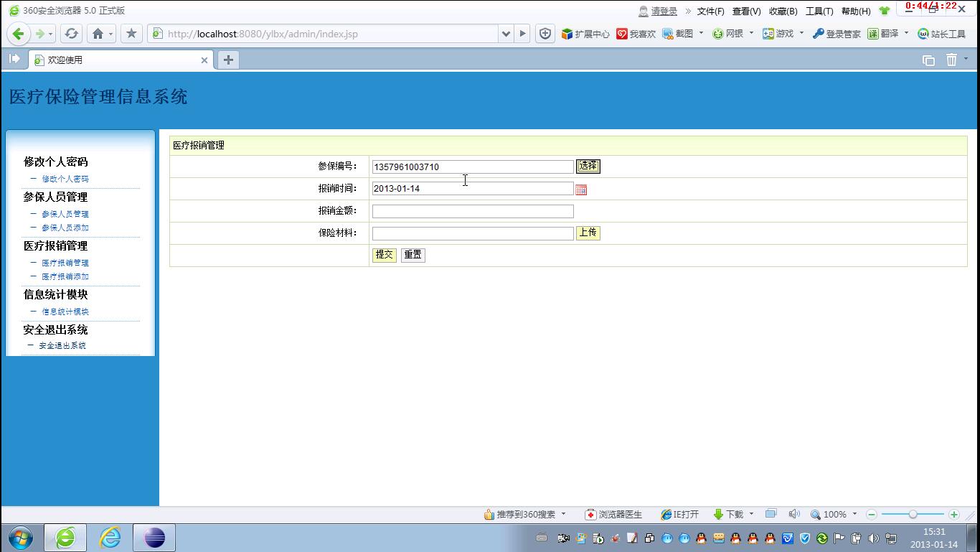The height and width of the screenshot is (552, 980).
Task: Open the calendar date picker icon
Action: coord(581,190)
